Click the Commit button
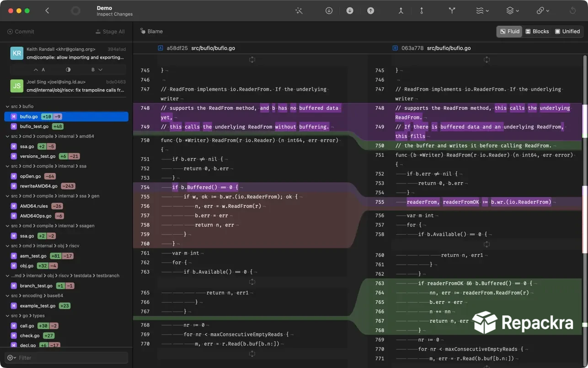This screenshot has width=588, height=368. [x=21, y=32]
